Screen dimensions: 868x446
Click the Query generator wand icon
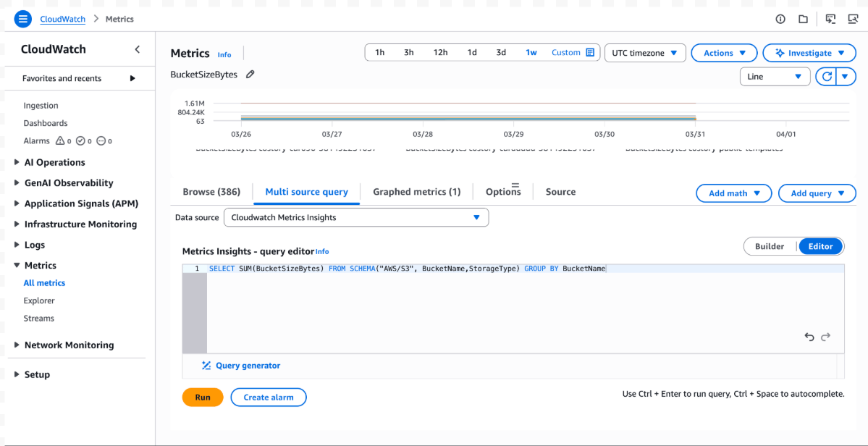point(206,365)
